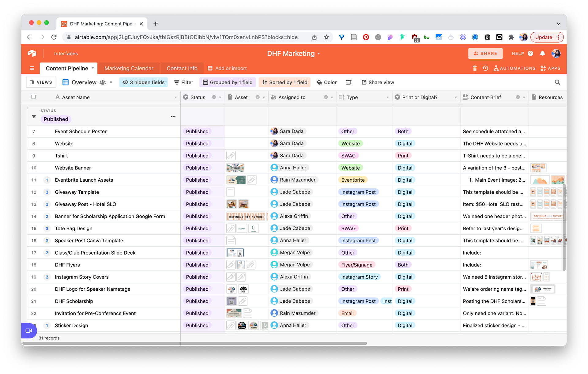This screenshot has height=374, width=588.
Task: Open Print or Digital column dropdown
Action: click(456, 97)
